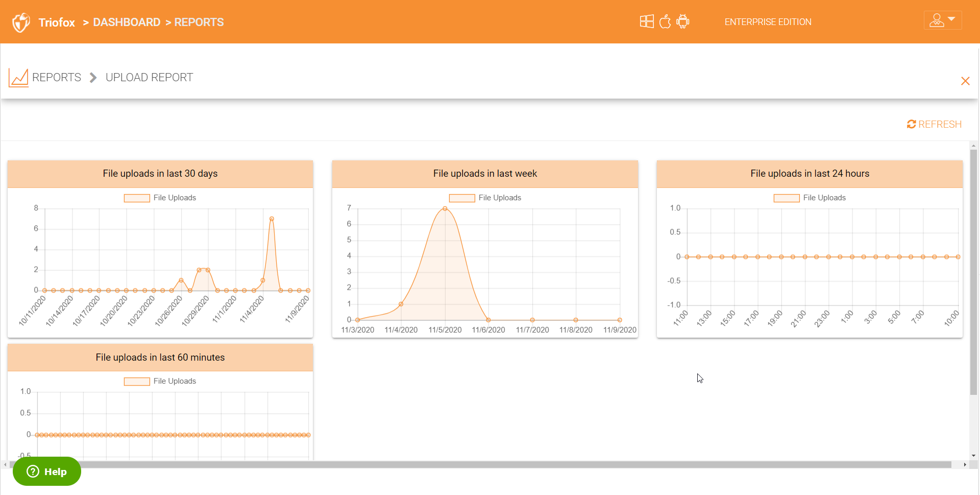The image size is (980, 495).
Task: Click the horizontal scrollbar thumb
Action: pyautogui.click(x=479, y=464)
